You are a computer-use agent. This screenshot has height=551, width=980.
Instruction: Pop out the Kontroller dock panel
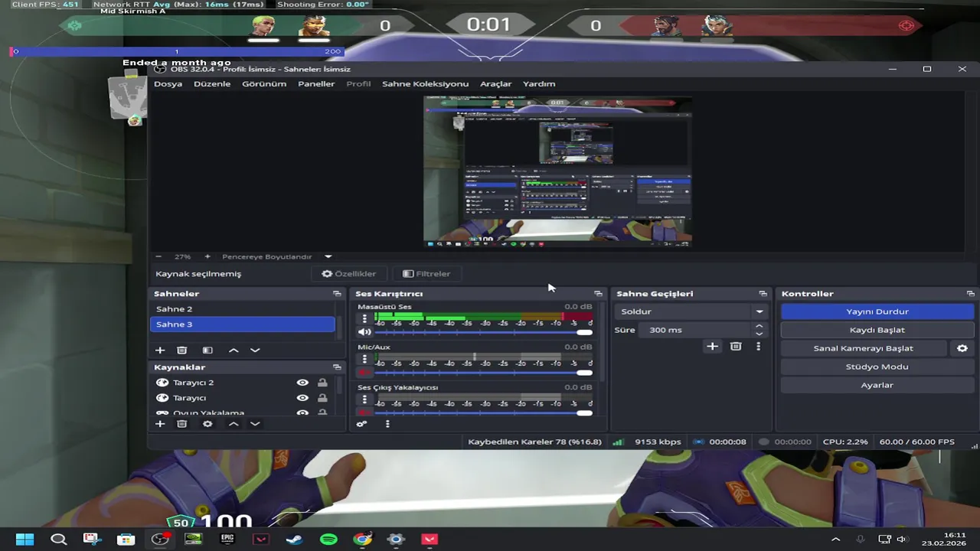coord(970,294)
